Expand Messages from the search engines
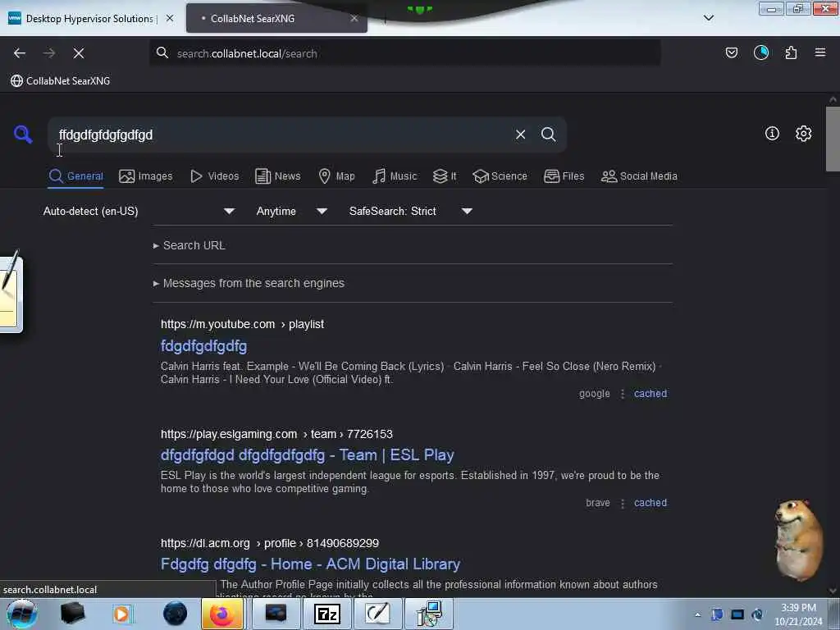Screen dimensions: 840x630 (x=249, y=283)
